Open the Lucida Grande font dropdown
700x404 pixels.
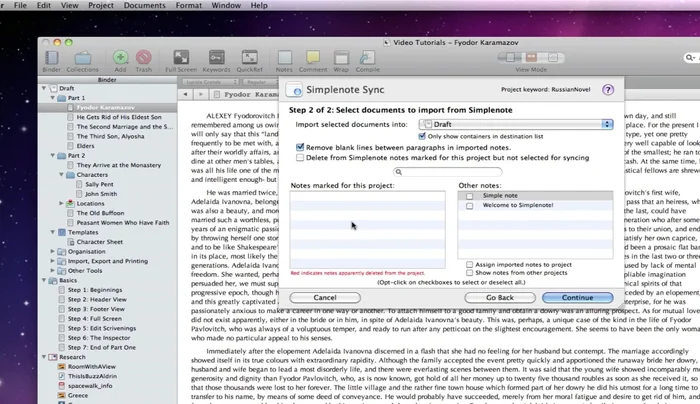coord(210,82)
